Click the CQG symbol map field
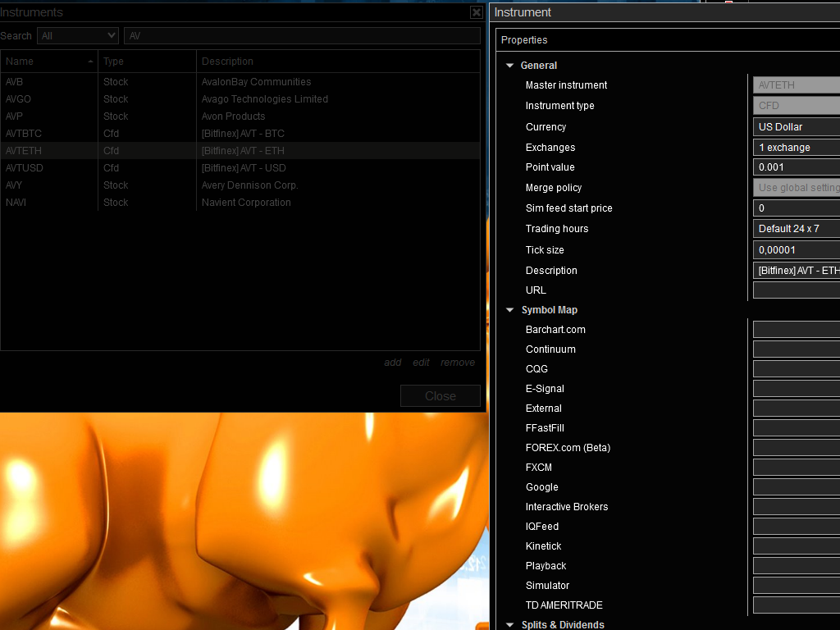The height and width of the screenshot is (630, 840). point(797,369)
